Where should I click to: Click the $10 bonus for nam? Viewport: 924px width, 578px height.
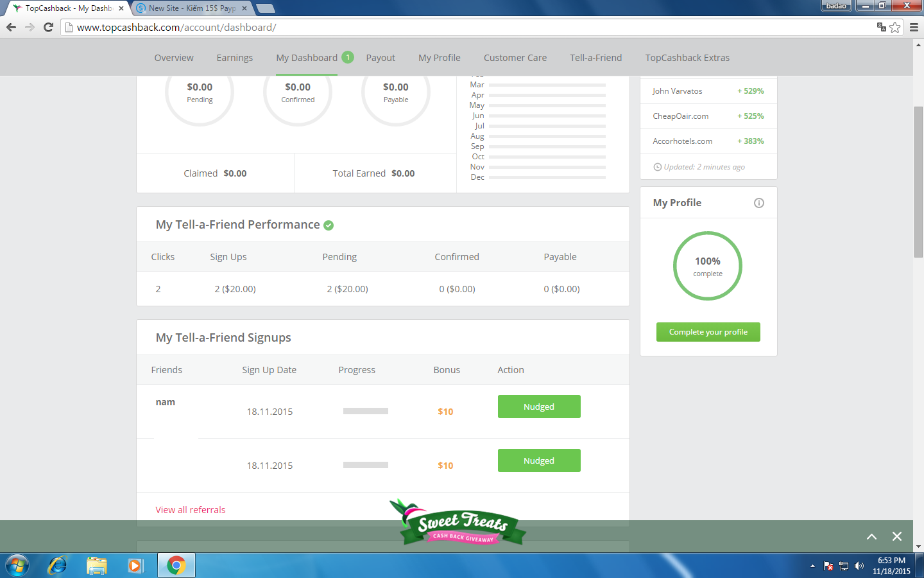(x=445, y=412)
